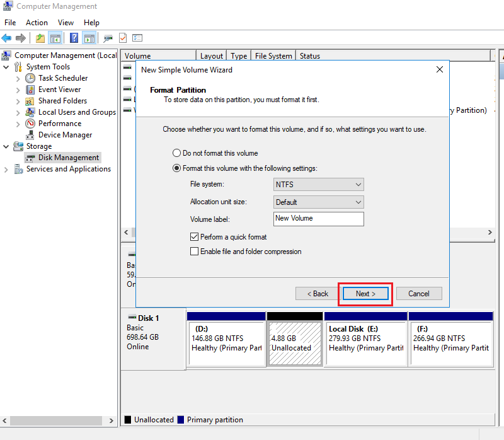Toggle the Show/Hide Console Tree icon

pos(55,38)
